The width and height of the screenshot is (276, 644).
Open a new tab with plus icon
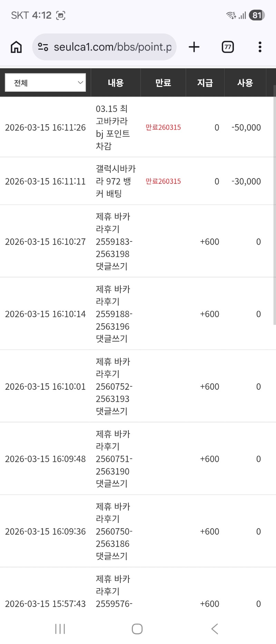(x=194, y=47)
